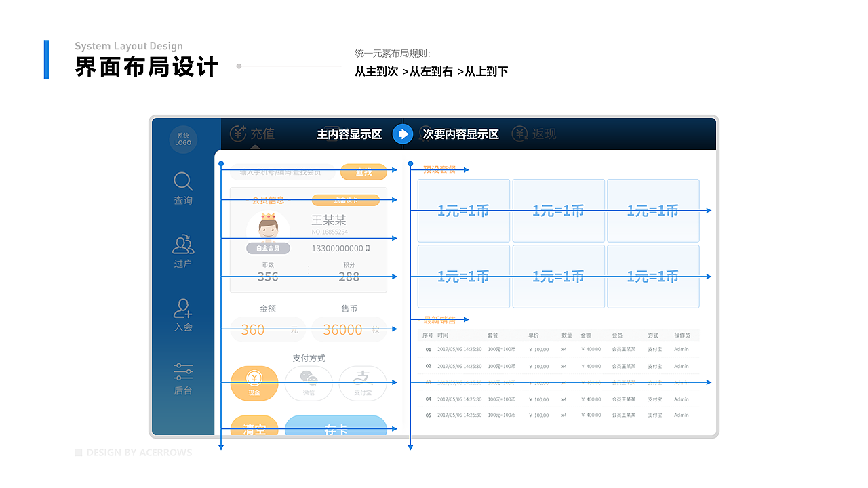Select 现金 as payment method
This screenshot has height=488, width=868.
[254, 383]
